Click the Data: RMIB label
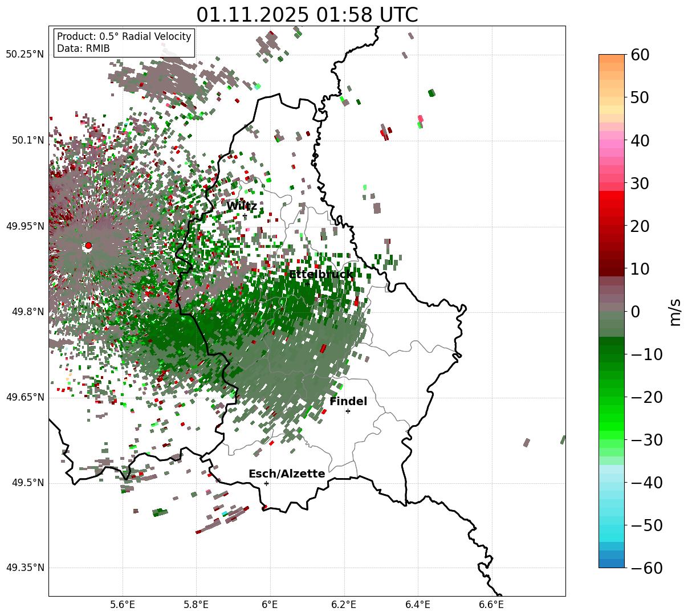 coord(83,48)
